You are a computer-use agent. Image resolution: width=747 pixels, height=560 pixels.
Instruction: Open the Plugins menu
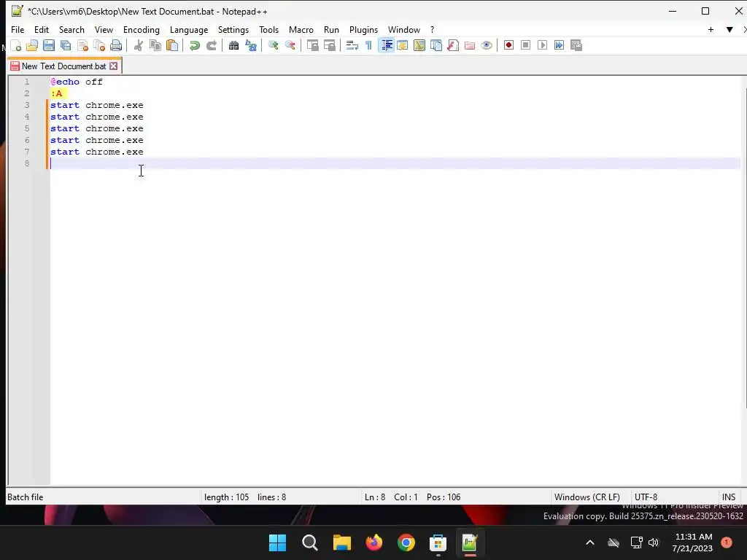(x=363, y=29)
